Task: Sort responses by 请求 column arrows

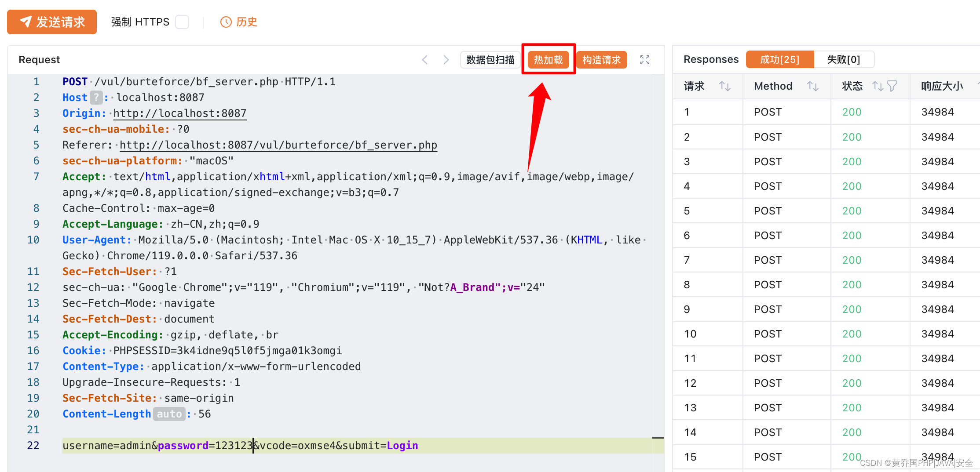Action: pyautogui.click(x=725, y=86)
